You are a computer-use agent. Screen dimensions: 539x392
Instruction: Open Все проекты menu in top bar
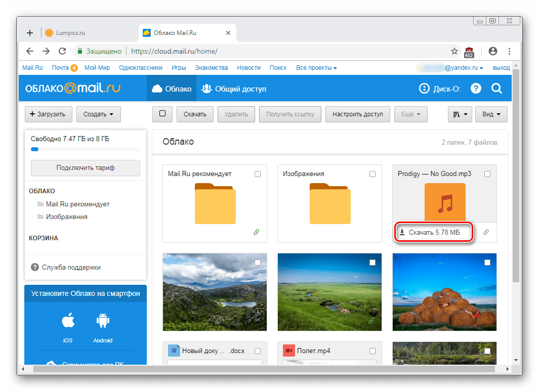(x=316, y=68)
